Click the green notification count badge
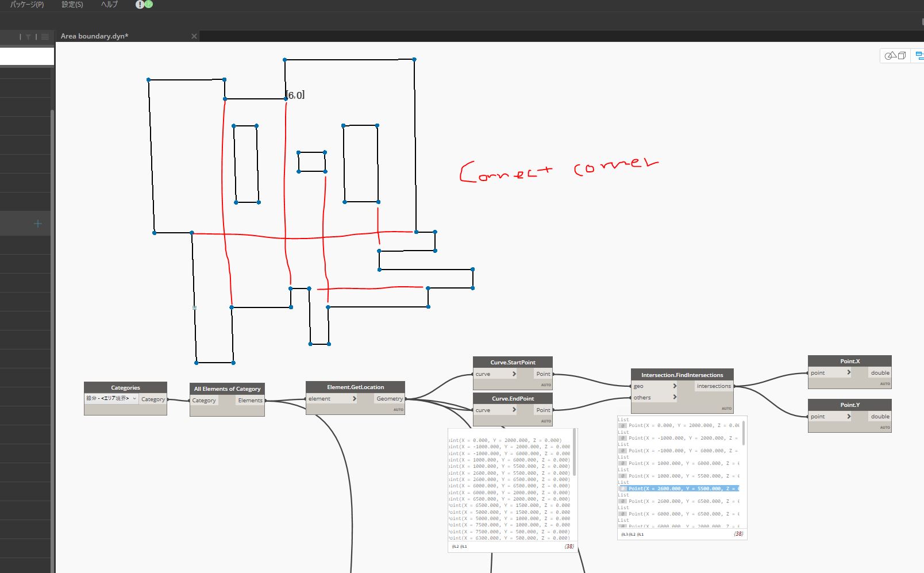 [x=149, y=4]
